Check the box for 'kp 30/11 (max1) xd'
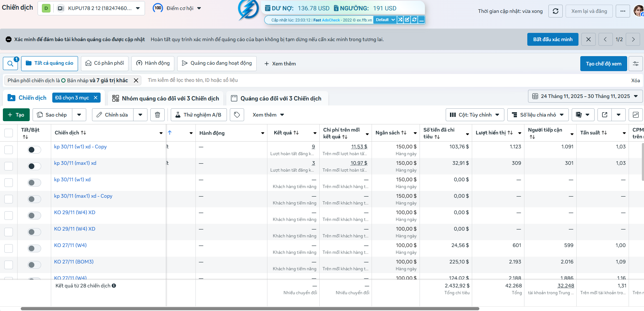Viewport: 644px width, 311px height. coord(9,166)
